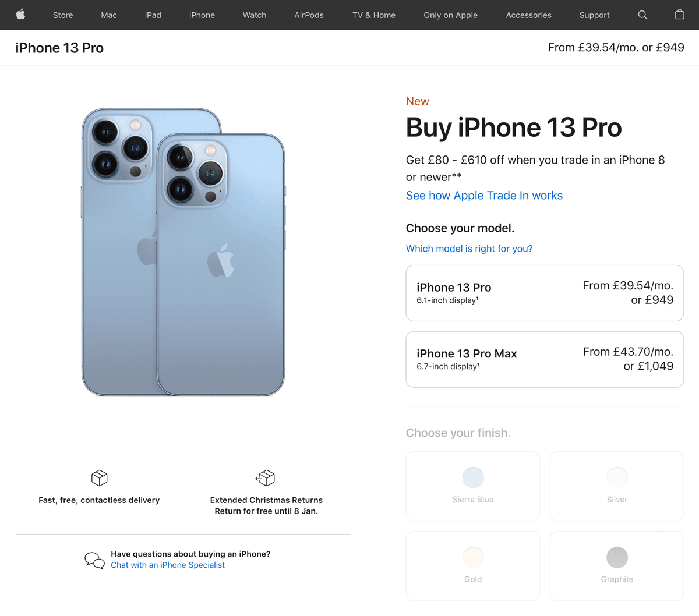Click See how Apple Trade In works
This screenshot has height=616, width=699.
point(484,196)
